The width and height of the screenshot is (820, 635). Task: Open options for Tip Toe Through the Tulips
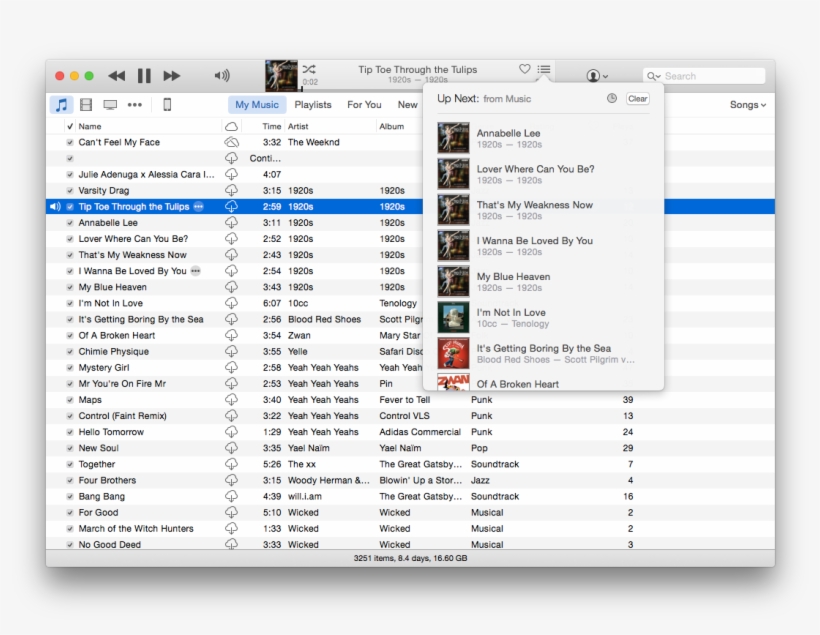pyautogui.click(x=198, y=207)
